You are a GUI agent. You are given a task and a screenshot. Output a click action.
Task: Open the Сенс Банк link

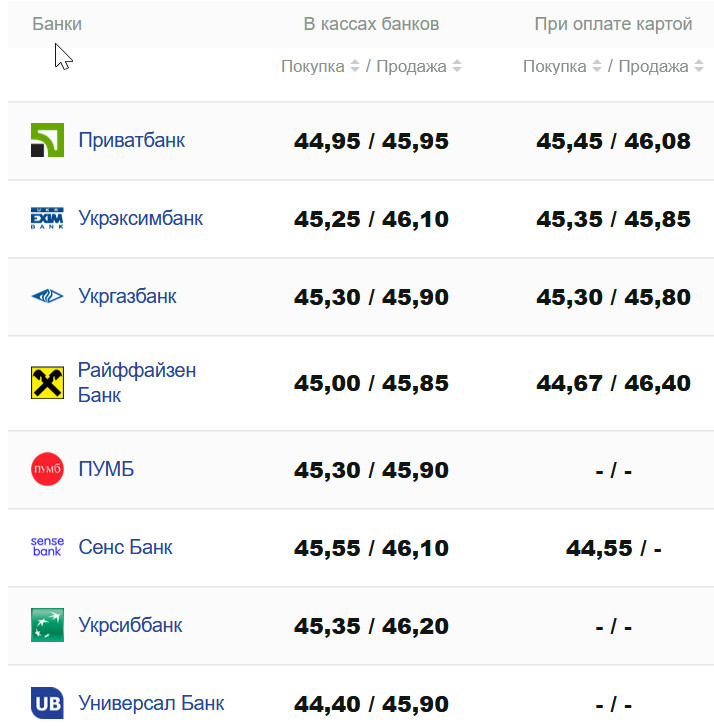point(125,547)
